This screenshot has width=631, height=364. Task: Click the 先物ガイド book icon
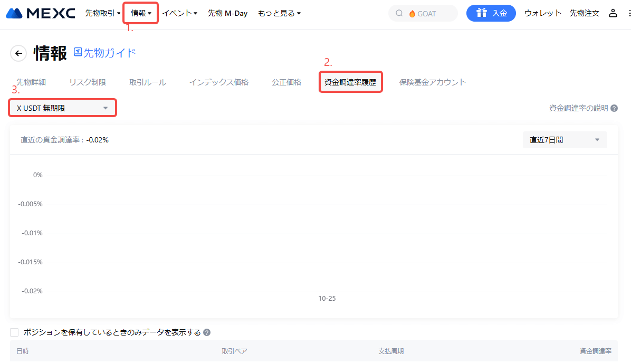[78, 52]
